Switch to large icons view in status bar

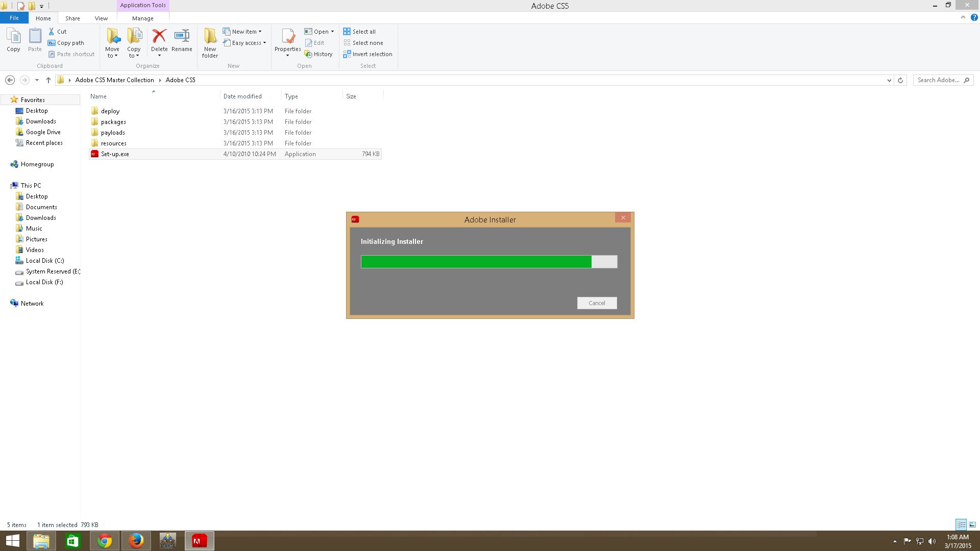coord(972,524)
